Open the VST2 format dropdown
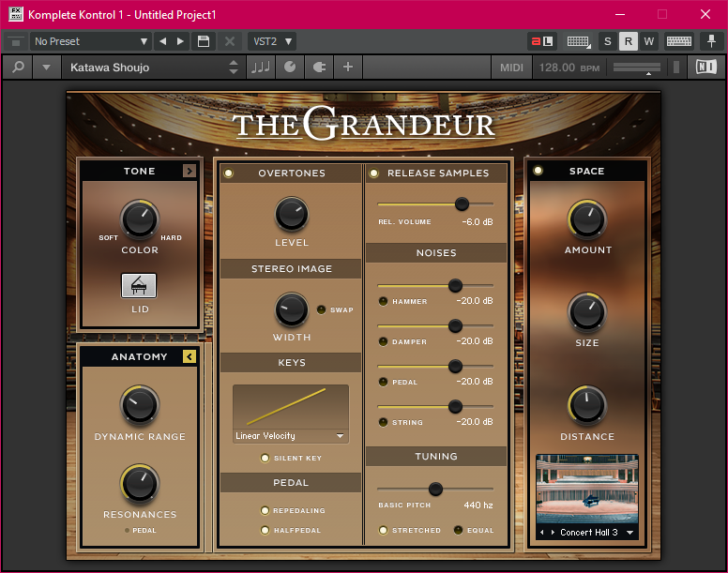Image resolution: width=728 pixels, height=573 pixels. [273, 41]
